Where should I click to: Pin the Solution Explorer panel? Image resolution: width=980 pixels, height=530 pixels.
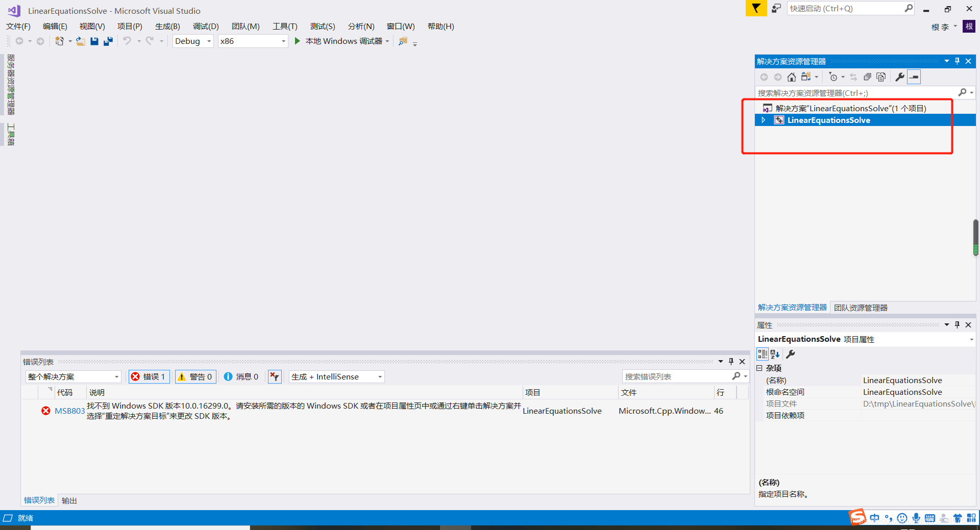click(x=957, y=61)
